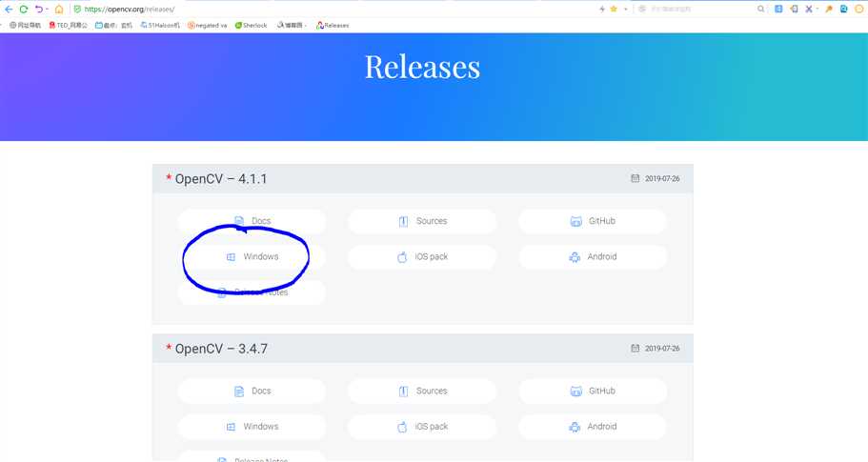Download Android package for OpenCV 4.1.1
868x462 pixels.
pyautogui.click(x=593, y=257)
